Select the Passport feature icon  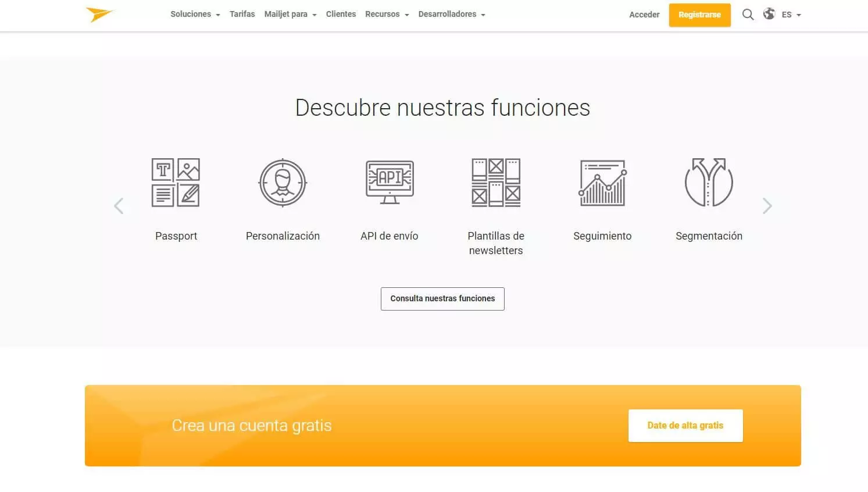[176, 183]
